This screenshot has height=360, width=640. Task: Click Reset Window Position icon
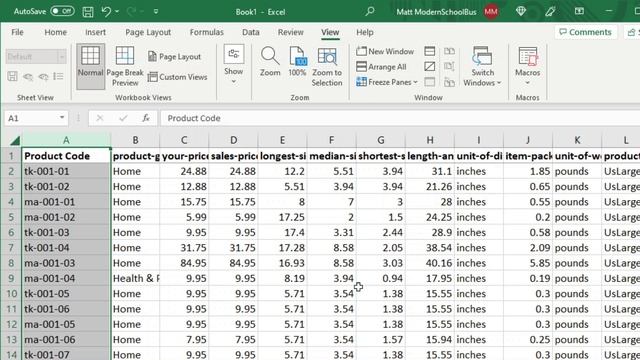click(449, 82)
